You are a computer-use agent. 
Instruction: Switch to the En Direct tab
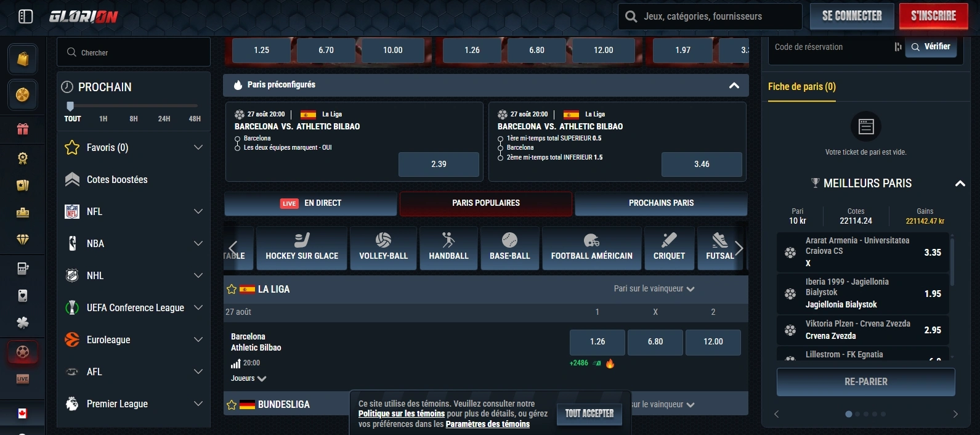click(x=310, y=203)
